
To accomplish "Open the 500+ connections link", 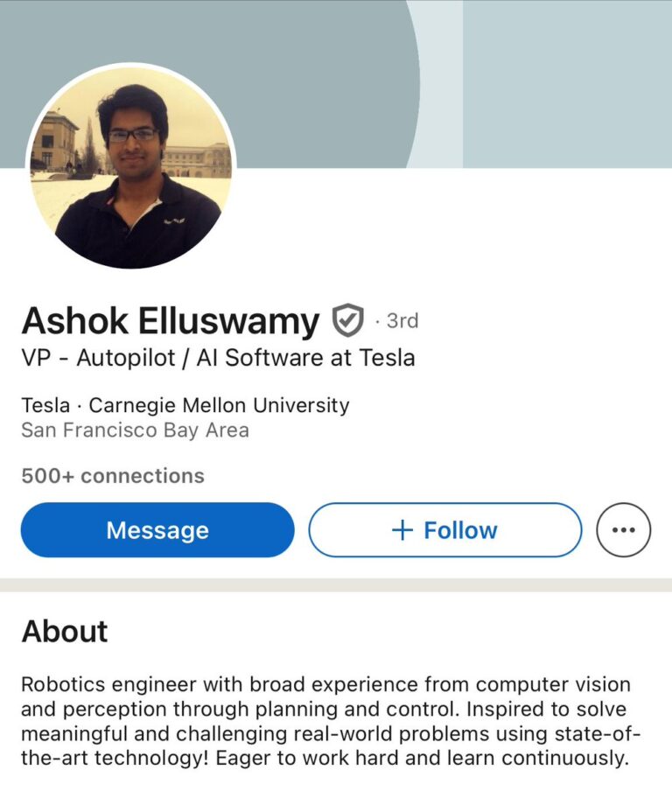I will point(112,476).
